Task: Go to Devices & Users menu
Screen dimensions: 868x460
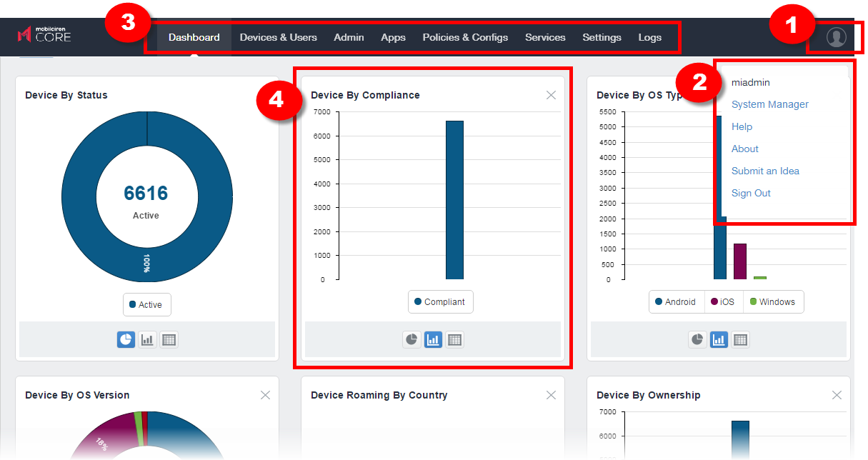Action: tap(279, 37)
